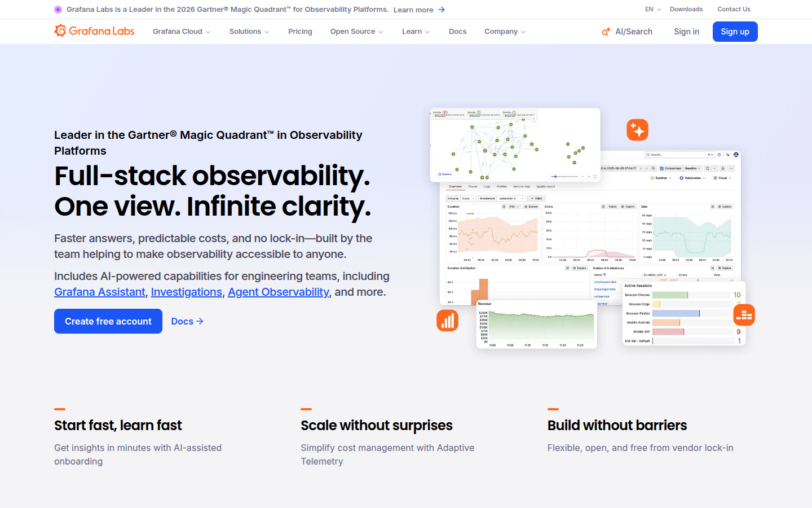The width and height of the screenshot is (812, 508).
Task: Click the dashboard Search field
Action: click(x=680, y=155)
